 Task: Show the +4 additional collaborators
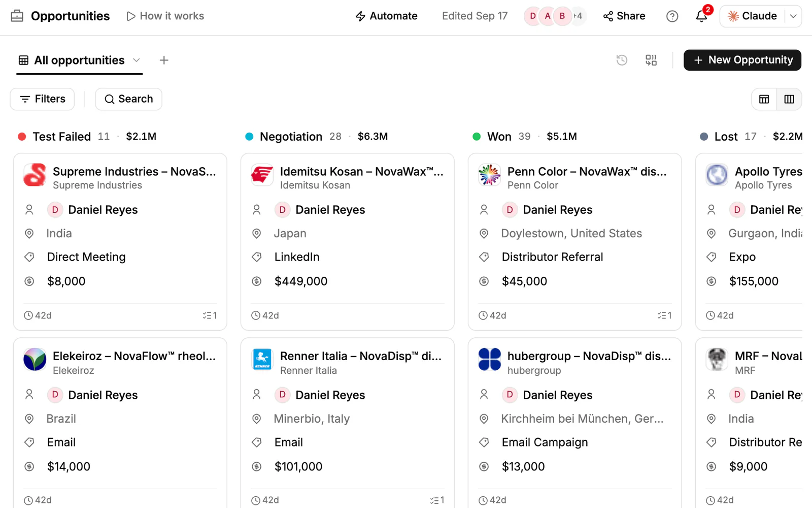(578, 16)
